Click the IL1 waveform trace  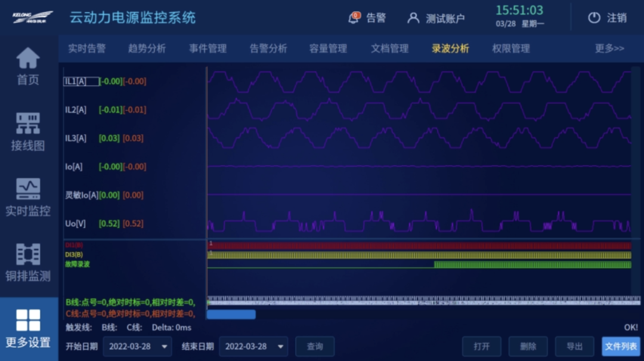[419, 81]
